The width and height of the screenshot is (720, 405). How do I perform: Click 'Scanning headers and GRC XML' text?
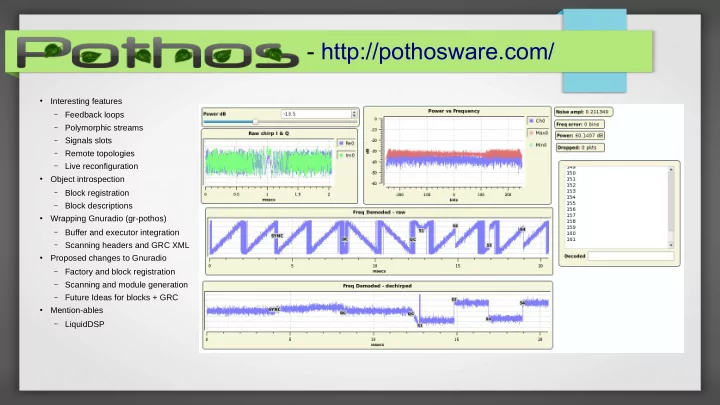(127, 245)
